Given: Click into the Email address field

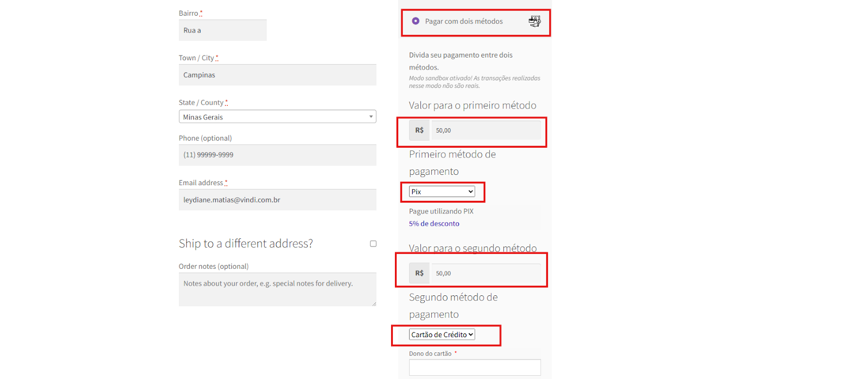Looking at the screenshot, I should click(277, 200).
